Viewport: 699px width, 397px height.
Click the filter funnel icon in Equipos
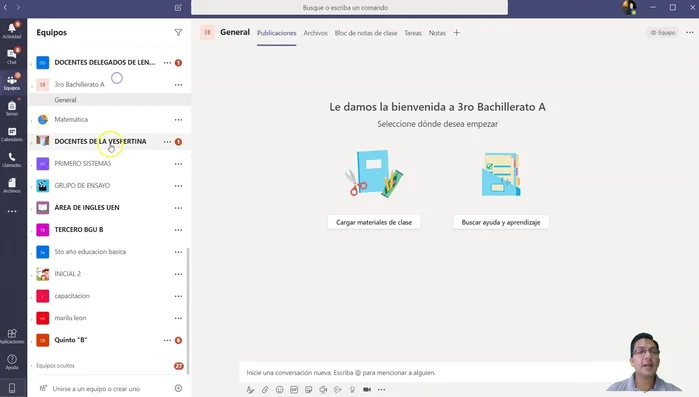coord(178,33)
